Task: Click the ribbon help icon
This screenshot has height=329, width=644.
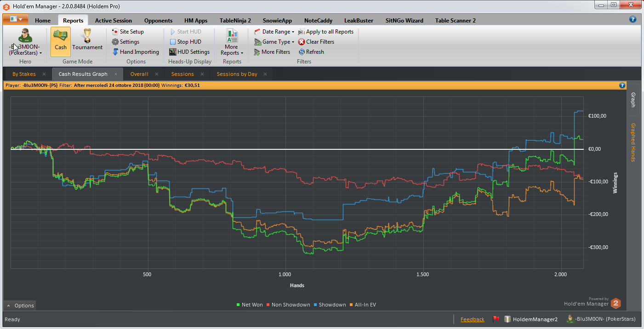Action: click(633, 19)
